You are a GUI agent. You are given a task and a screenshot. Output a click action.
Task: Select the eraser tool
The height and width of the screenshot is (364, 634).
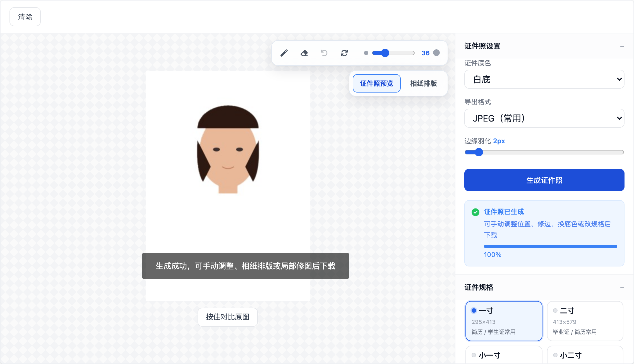pos(304,53)
